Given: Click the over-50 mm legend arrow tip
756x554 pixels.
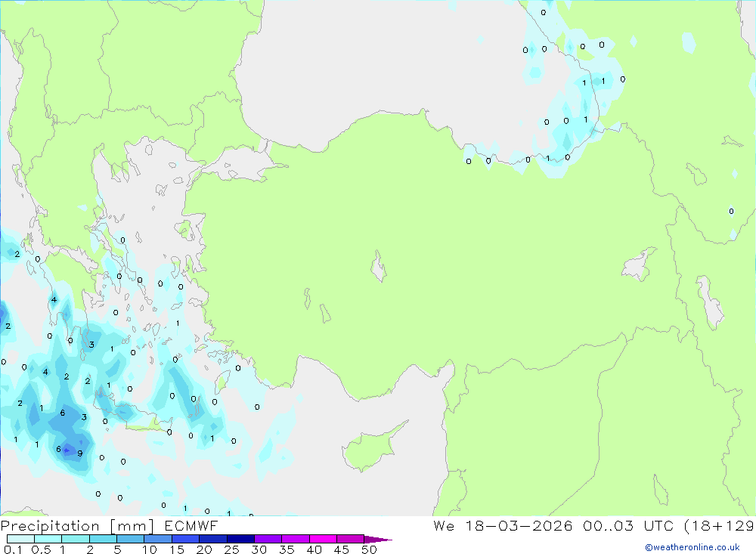Looking at the screenshot, I should 378,539.
